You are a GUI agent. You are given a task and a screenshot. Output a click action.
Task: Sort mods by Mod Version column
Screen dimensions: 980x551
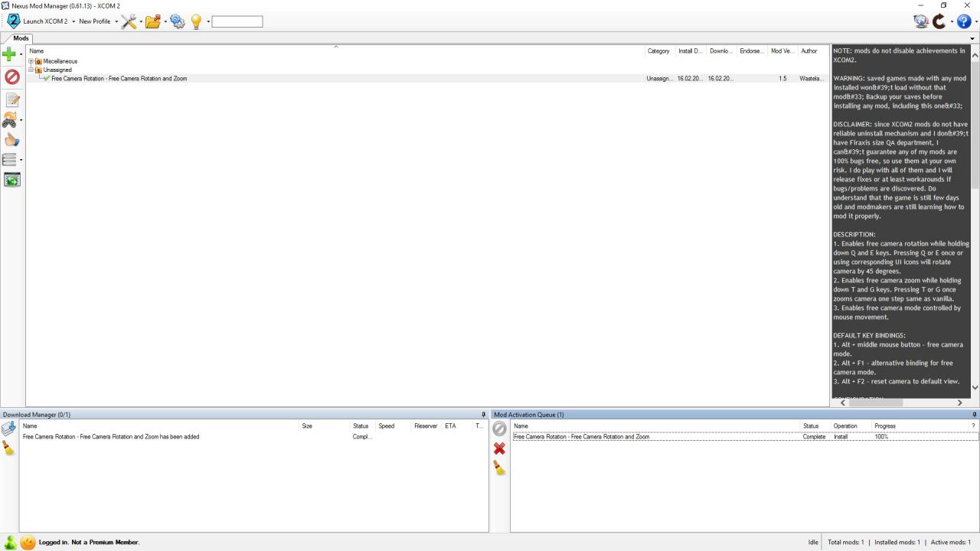click(782, 51)
